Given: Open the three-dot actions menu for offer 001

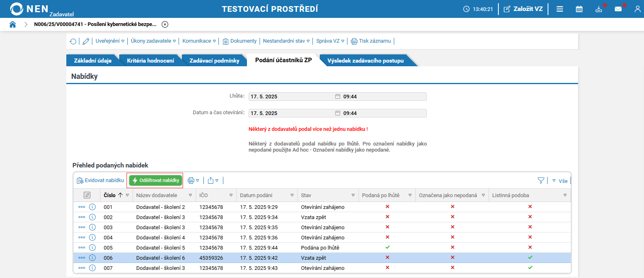Looking at the screenshot, I should pos(82,207).
